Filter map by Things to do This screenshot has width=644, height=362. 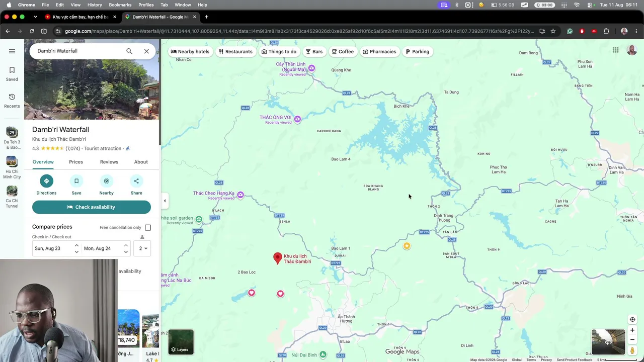coord(279,52)
